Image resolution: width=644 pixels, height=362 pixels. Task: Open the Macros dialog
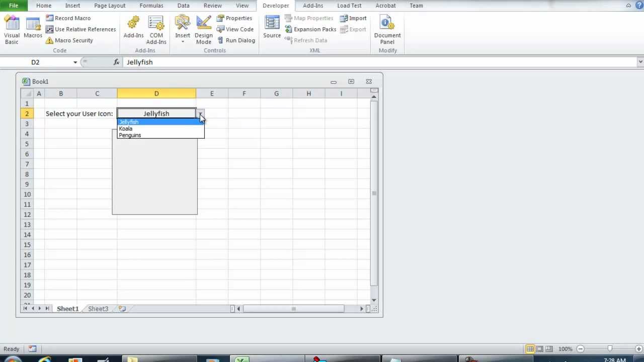(33, 28)
